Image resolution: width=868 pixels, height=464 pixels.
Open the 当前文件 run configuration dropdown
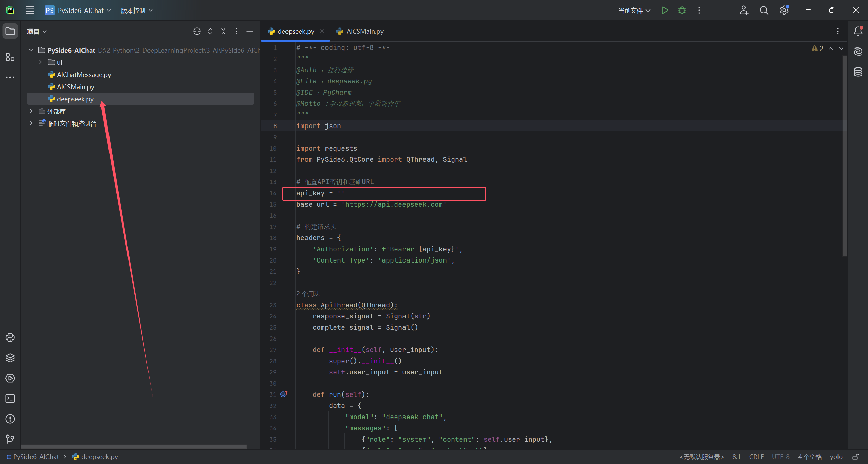[x=634, y=11]
